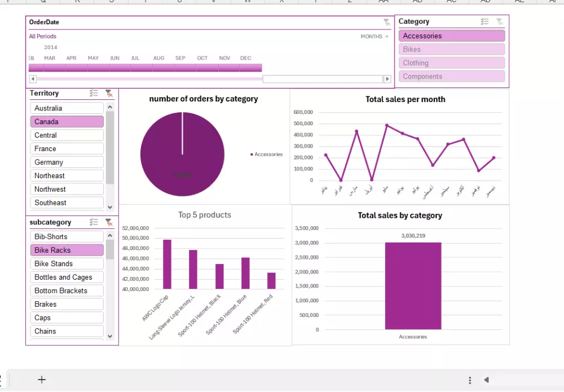Clear the subcategory slicer filter
The image size is (564, 392).
pos(109,222)
